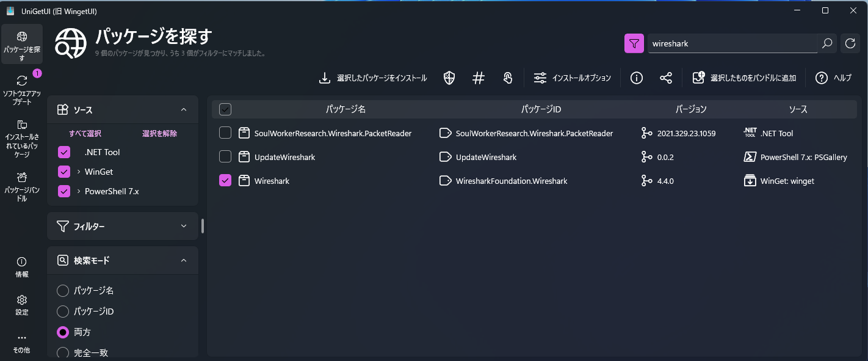Click WinGet: winget source cell
Image resolution: width=868 pixels, height=361 pixels.
pyautogui.click(x=787, y=181)
